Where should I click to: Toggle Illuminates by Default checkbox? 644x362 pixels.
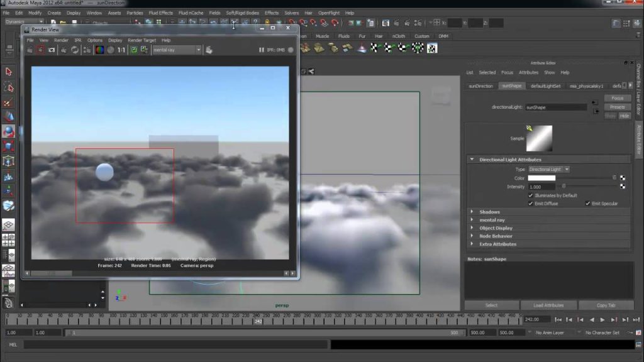click(x=531, y=195)
